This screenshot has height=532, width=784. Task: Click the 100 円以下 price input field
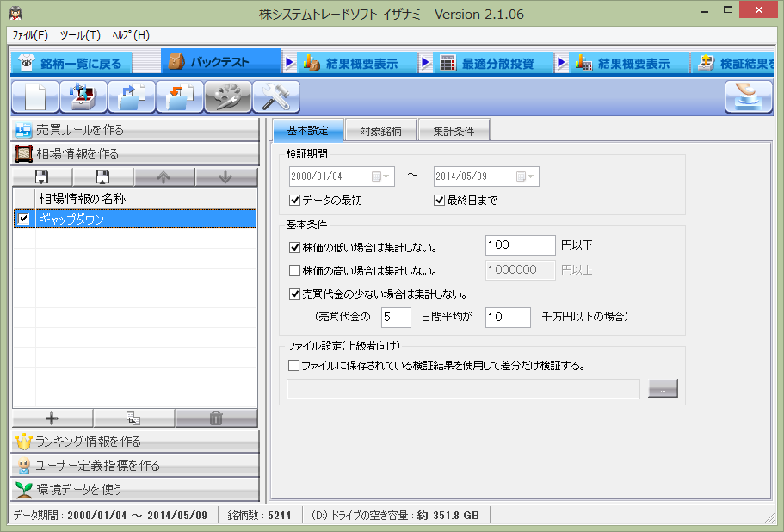[x=520, y=245]
